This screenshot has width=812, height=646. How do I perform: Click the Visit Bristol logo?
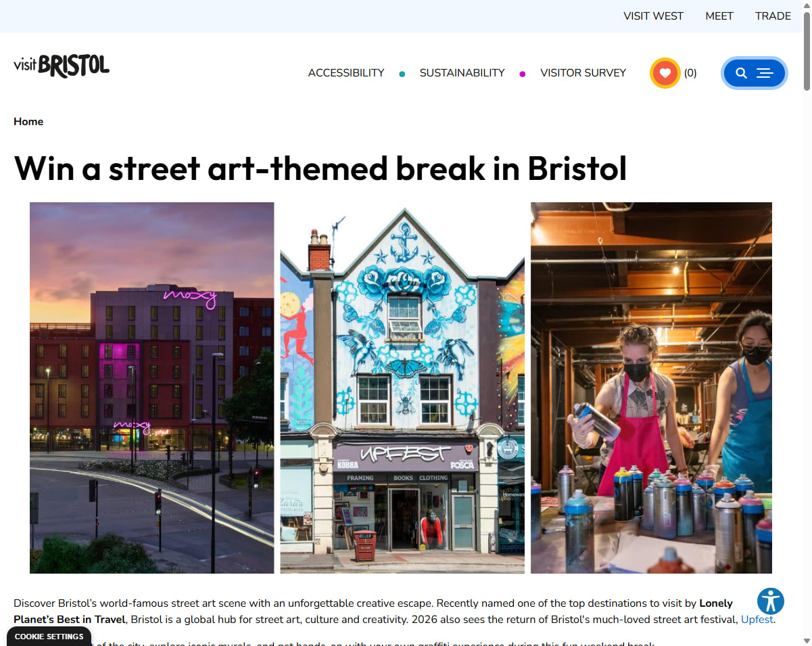click(62, 66)
